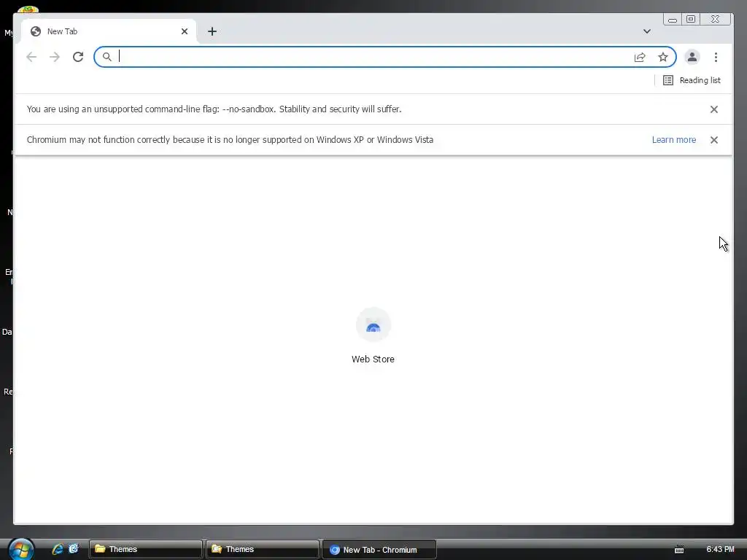Viewport: 747px width, 560px height.
Task: Open the profile avatar button
Action: [x=692, y=57]
